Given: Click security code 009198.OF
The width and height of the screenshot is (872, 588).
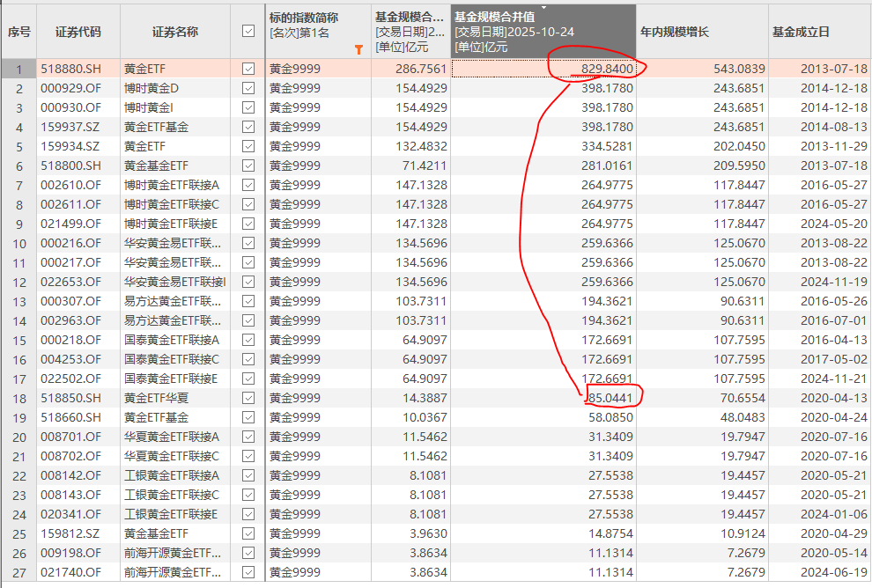Looking at the screenshot, I should tap(70, 553).
